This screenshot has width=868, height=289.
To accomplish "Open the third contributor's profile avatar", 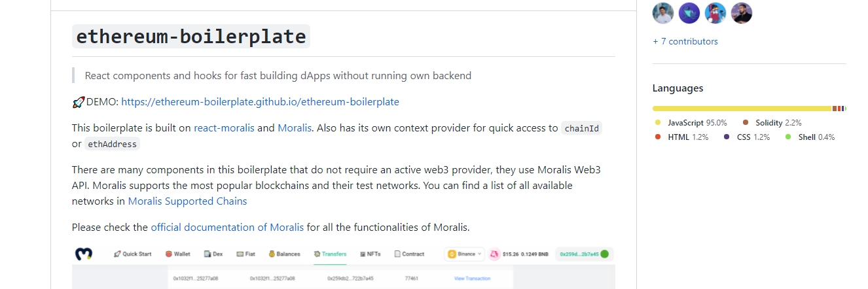I will tap(715, 12).
